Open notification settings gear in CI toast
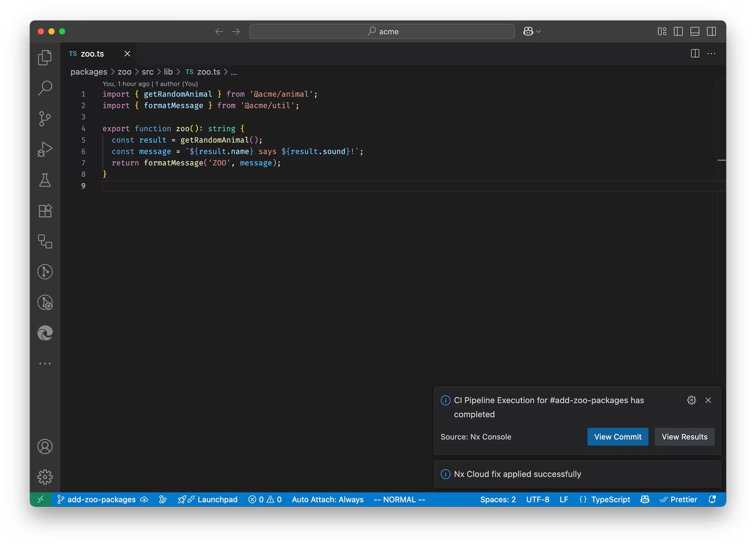The image size is (756, 546). tap(691, 400)
